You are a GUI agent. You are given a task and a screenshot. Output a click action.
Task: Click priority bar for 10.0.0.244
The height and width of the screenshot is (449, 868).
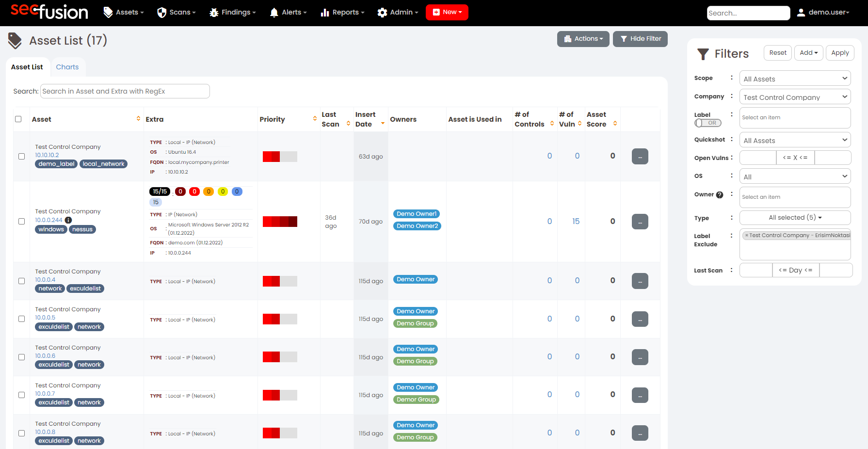[x=280, y=222]
